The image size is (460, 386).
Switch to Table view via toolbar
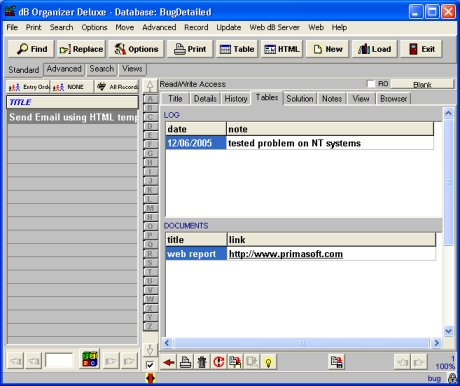coord(237,49)
